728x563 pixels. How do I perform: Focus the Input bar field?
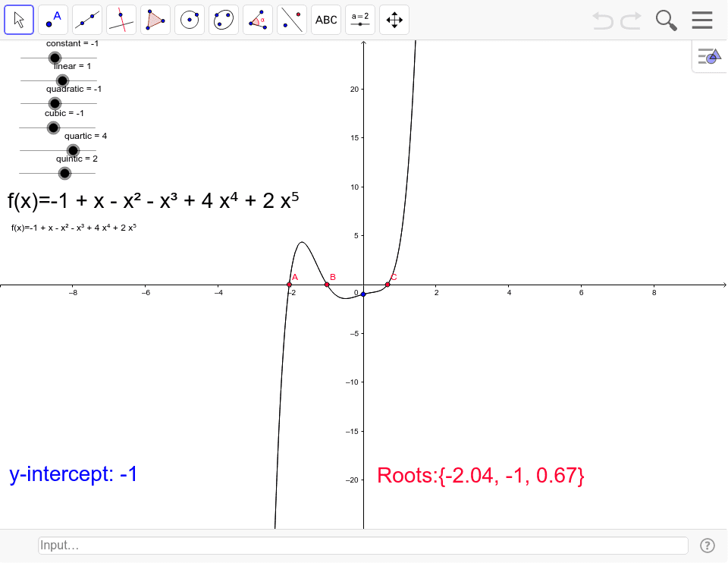click(363, 546)
